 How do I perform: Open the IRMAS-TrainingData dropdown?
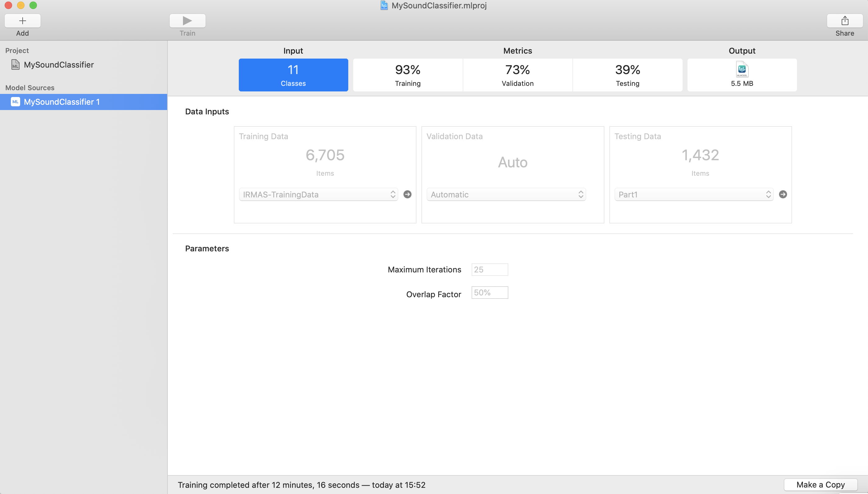[317, 194]
